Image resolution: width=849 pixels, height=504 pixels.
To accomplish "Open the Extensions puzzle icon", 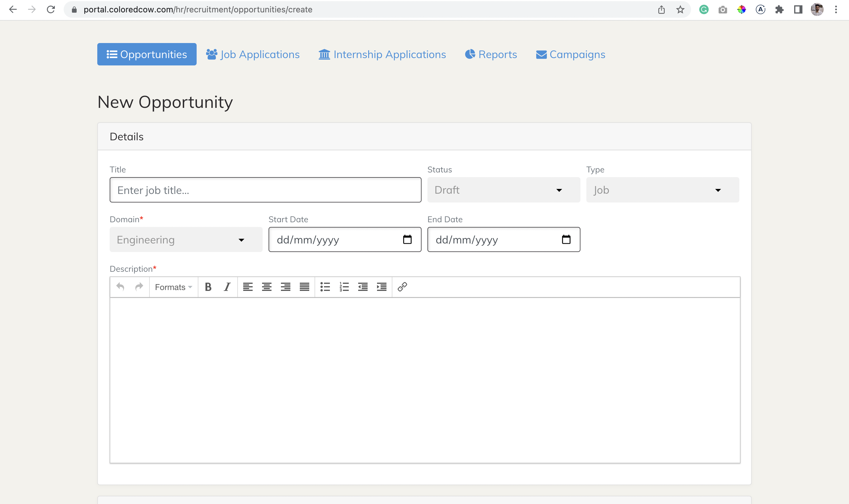I will (x=779, y=9).
